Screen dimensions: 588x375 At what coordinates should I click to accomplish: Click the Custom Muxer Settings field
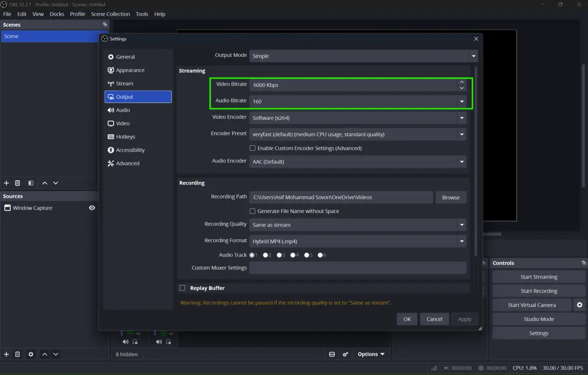tap(358, 268)
